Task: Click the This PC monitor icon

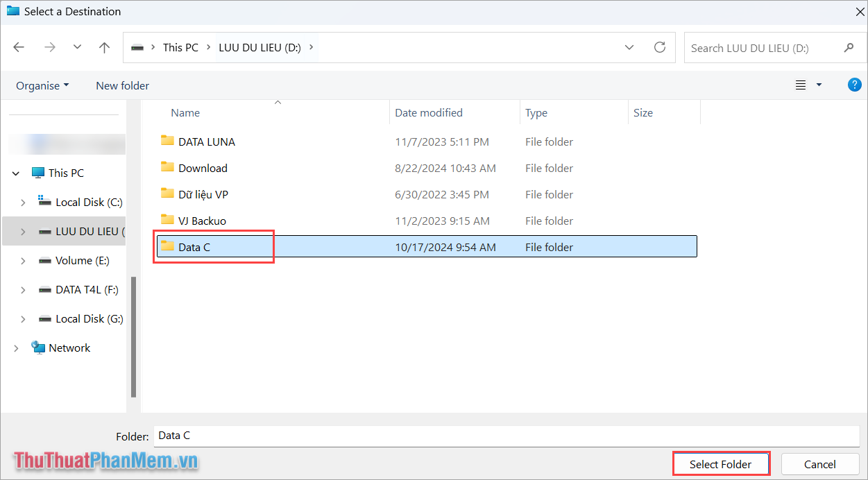Action: click(38, 173)
